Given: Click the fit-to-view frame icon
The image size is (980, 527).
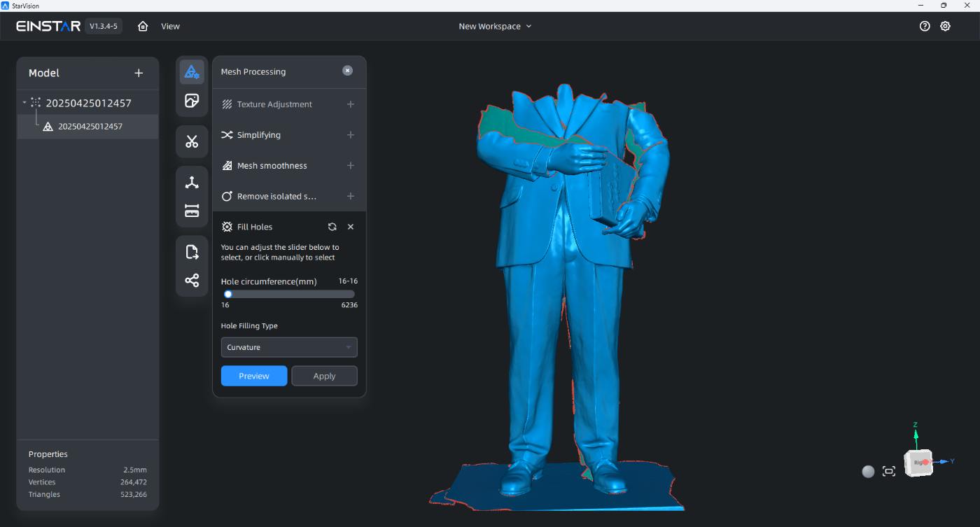Looking at the screenshot, I should click(x=889, y=471).
